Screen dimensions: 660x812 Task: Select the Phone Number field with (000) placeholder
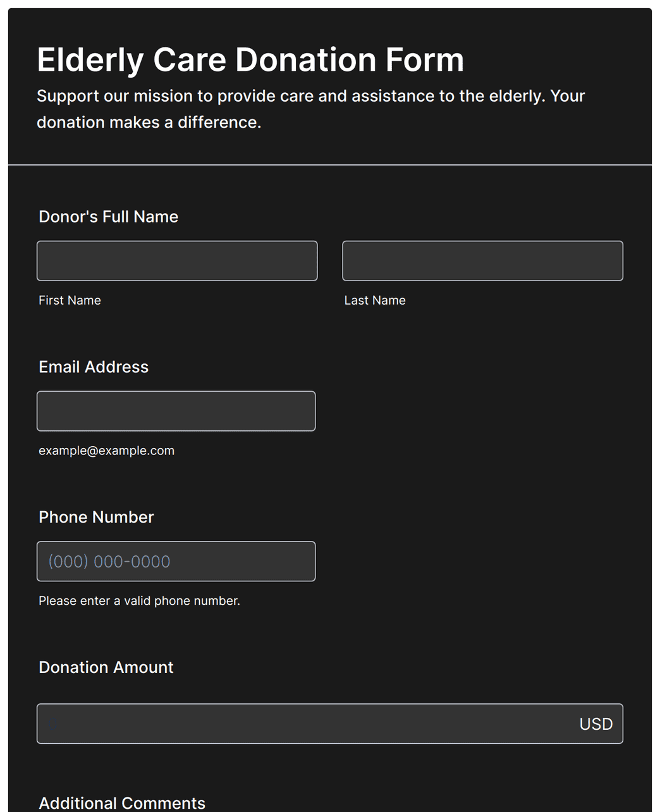tap(176, 561)
